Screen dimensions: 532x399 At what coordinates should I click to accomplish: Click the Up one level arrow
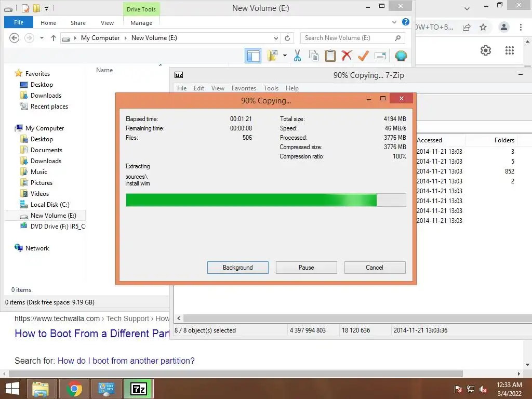tap(54, 38)
